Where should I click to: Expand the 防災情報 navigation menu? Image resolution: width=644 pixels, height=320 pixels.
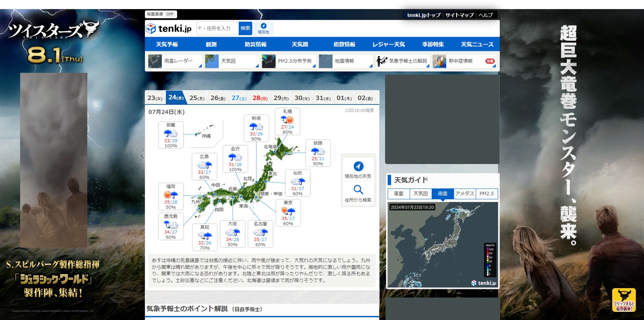coord(255,44)
